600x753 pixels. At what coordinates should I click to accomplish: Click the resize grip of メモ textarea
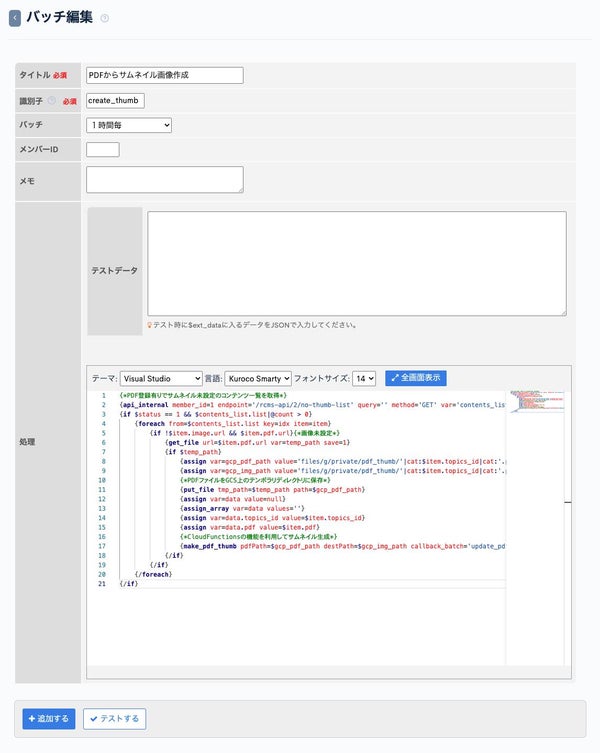point(241,190)
